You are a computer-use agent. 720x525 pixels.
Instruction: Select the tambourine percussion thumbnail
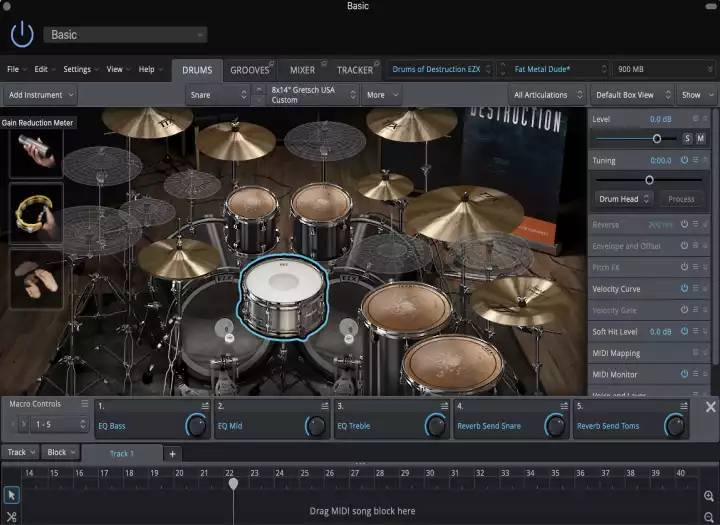[x=36, y=213]
